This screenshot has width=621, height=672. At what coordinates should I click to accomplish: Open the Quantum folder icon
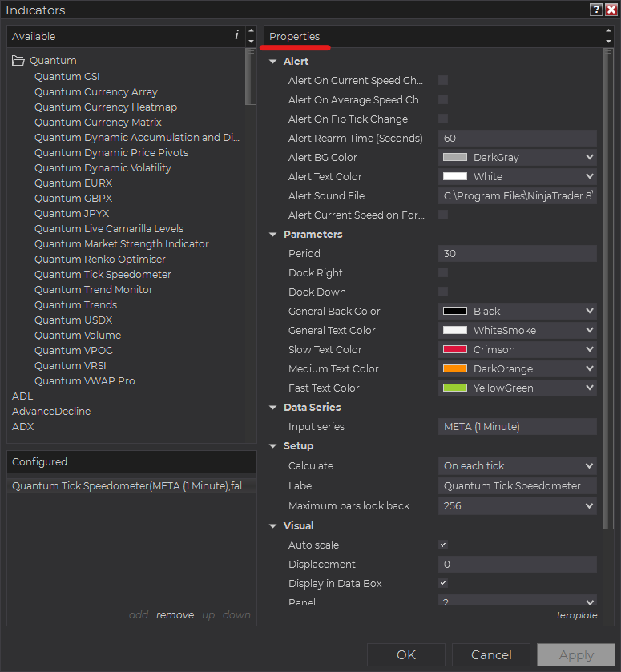18,60
